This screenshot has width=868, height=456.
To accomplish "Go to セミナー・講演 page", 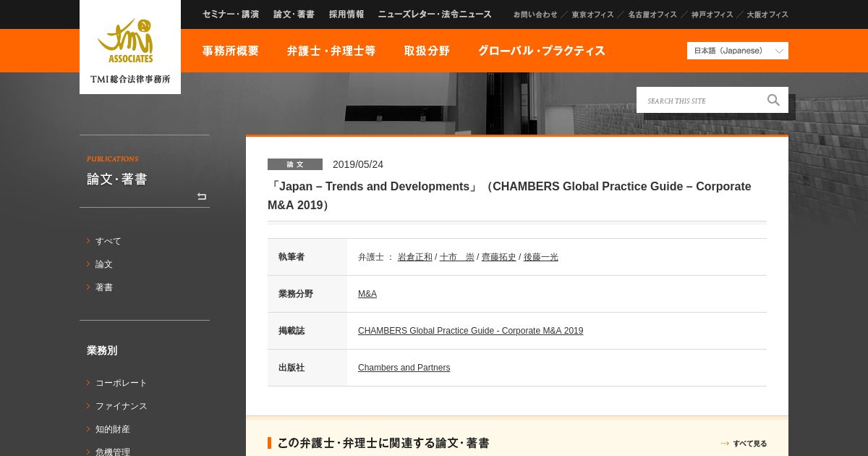I will pos(231,14).
